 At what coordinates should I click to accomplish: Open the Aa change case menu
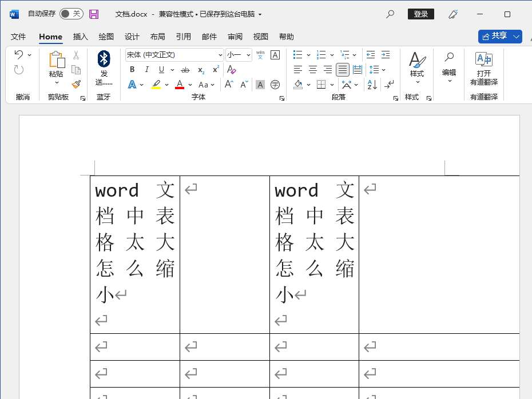(x=207, y=85)
